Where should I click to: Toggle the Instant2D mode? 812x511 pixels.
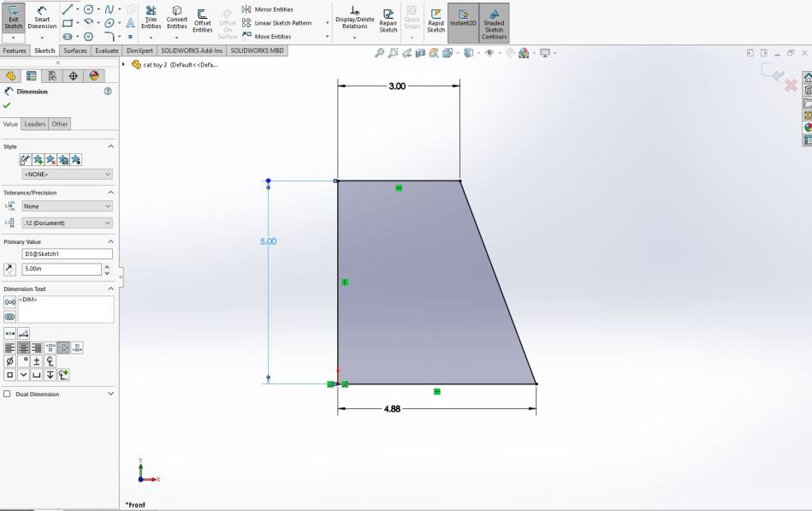coord(463,17)
